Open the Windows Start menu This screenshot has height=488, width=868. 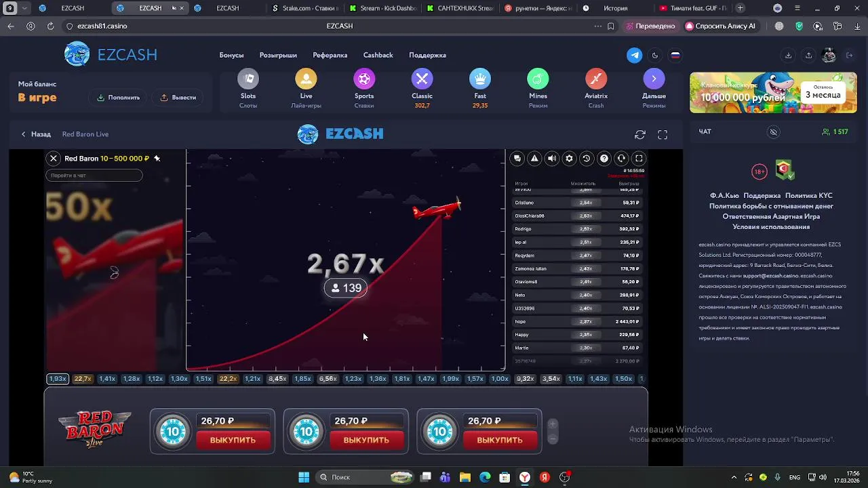[x=304, y=477]
